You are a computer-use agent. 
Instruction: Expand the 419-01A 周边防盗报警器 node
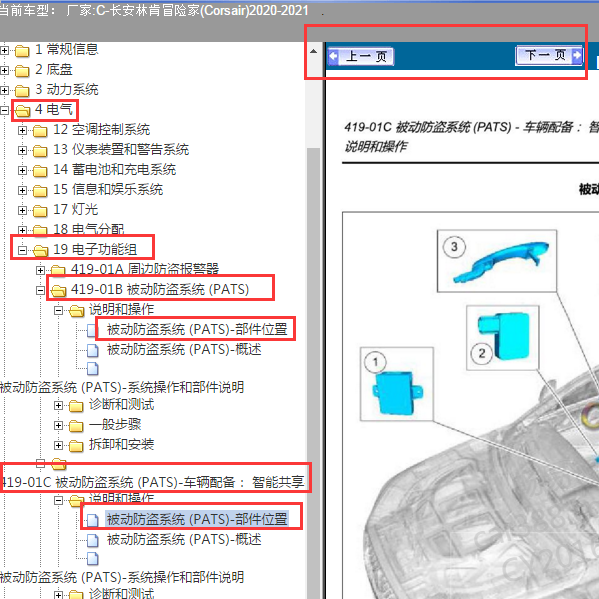tap(40, 270)
